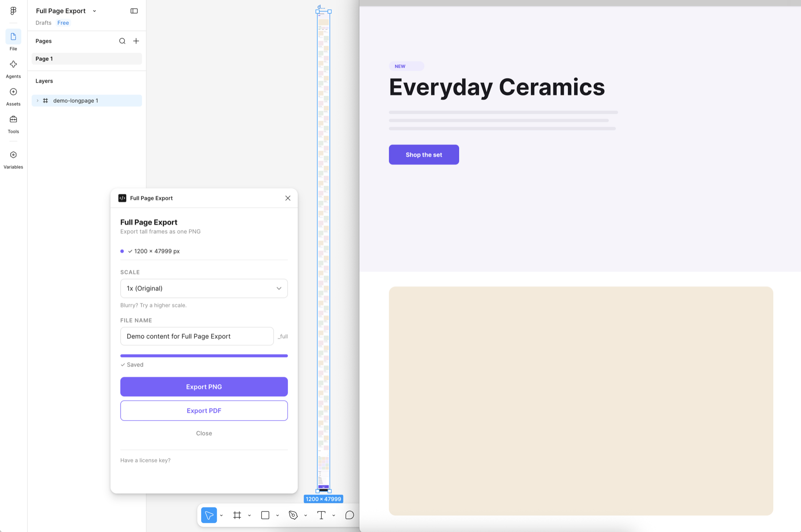
Task: Open Text tool options chevron
Action: coord(333,516)
